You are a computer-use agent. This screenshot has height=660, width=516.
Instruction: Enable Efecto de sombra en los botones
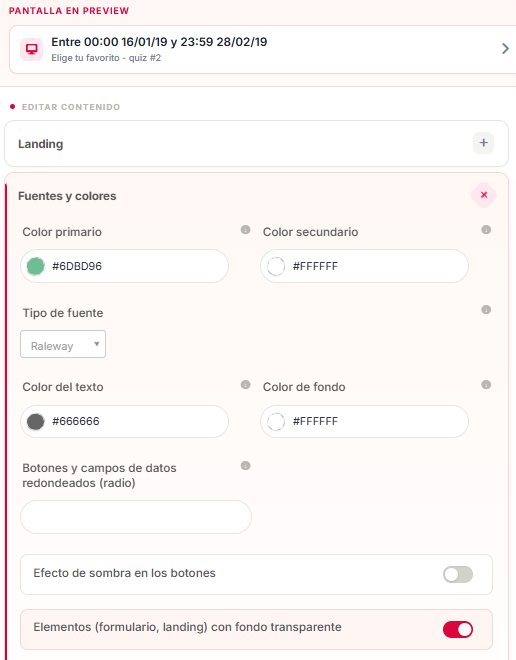(x=458, y=575)
